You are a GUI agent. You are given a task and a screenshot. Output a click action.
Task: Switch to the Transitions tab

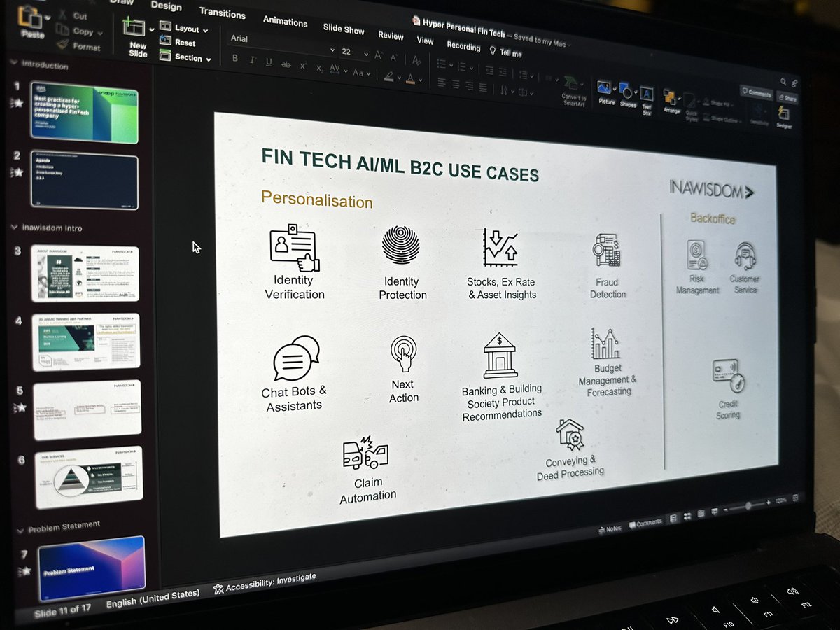pos(223,13)
